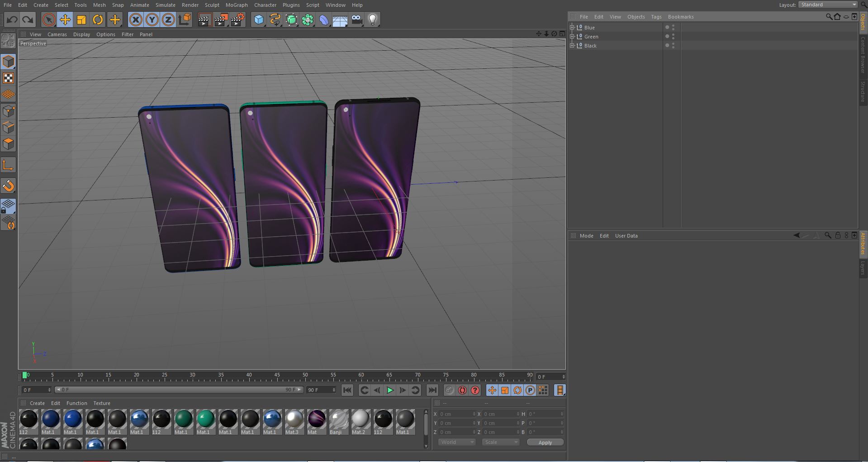Click Render to Picture Viewer icon
This screenshot has width=868, height=462.
point(221,19)
